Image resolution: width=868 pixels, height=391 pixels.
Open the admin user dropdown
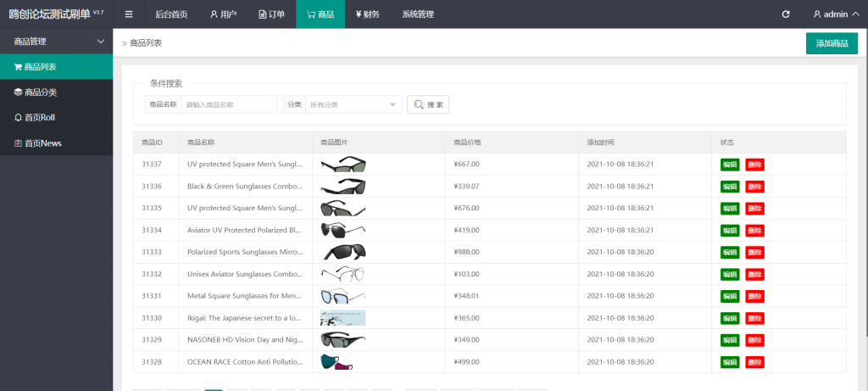pyautogui.click(x=835, y=14)
